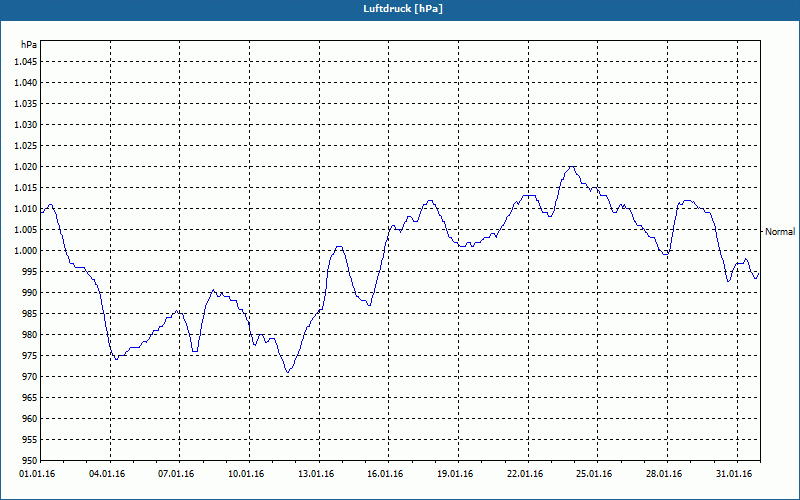Click the 07.01.16 date label
Viewport: 800px width, 500px height.
(176, 474)
